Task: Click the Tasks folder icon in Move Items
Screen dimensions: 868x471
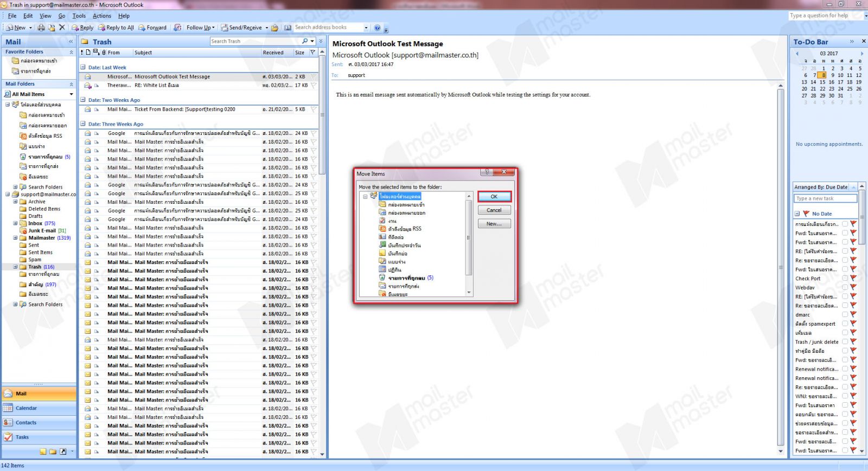Action: pos(382,221)
